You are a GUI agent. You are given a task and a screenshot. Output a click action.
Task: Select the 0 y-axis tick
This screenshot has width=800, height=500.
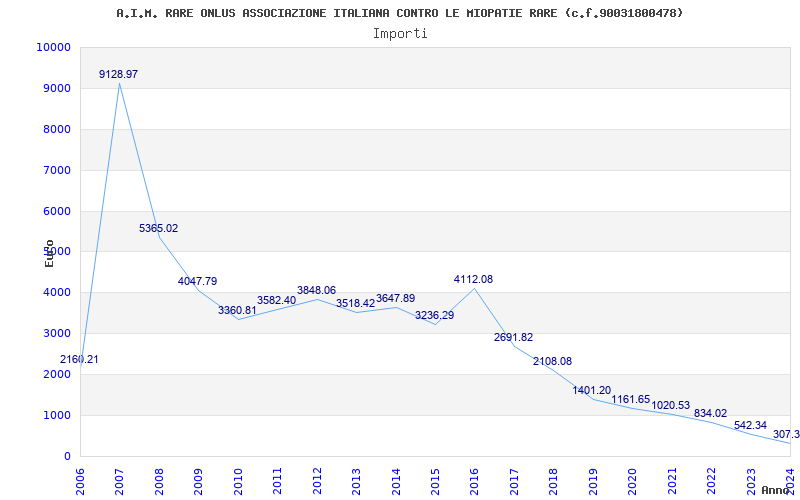(67, 456)
